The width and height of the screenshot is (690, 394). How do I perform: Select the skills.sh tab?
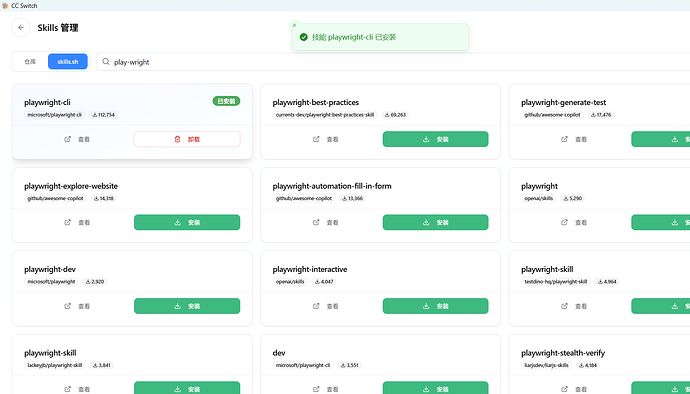pyautogui.click(x=68, y=62)
